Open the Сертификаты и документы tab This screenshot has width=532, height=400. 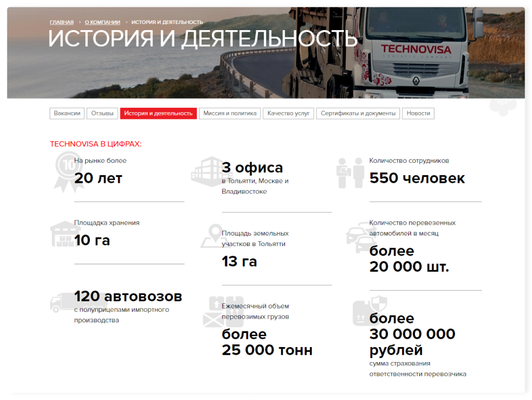[x=358, y=113]
